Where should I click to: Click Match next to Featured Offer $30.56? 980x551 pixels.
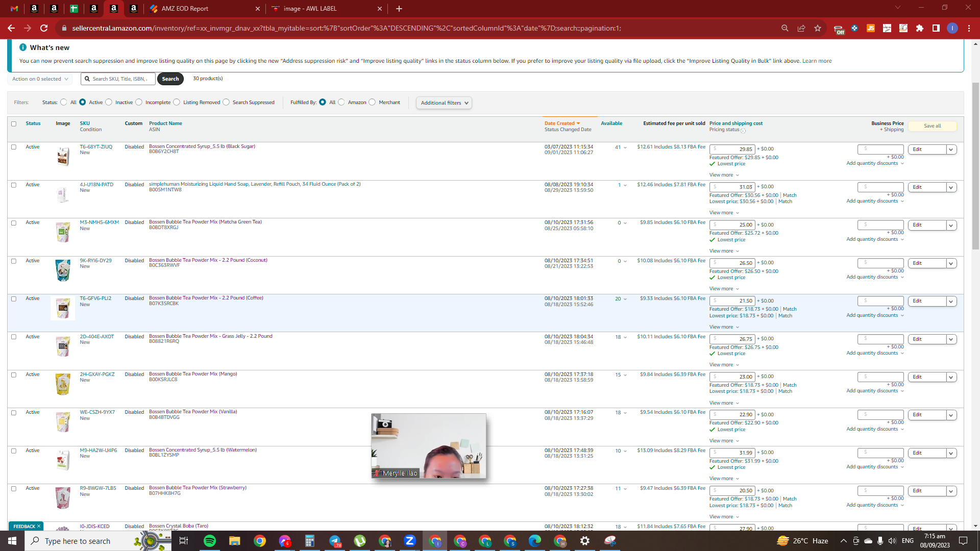pos(790,195)
